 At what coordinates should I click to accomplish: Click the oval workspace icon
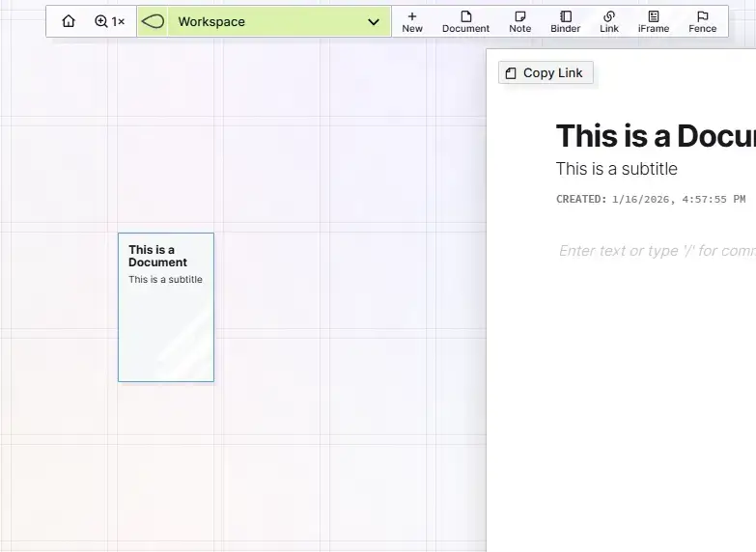tap(153, 21)
